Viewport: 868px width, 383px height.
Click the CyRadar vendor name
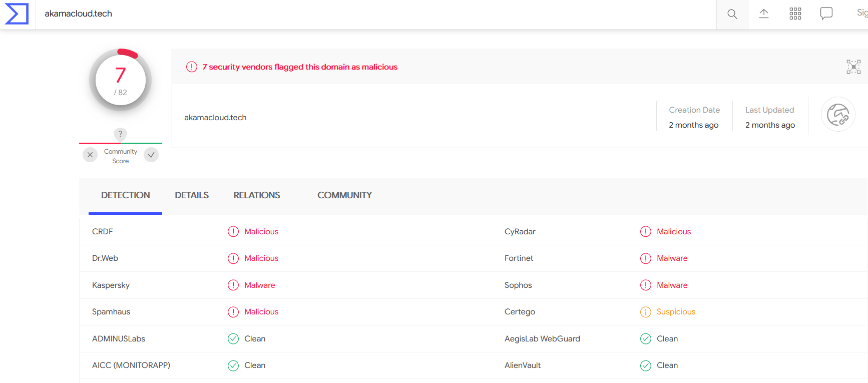(x=520, y=232)
